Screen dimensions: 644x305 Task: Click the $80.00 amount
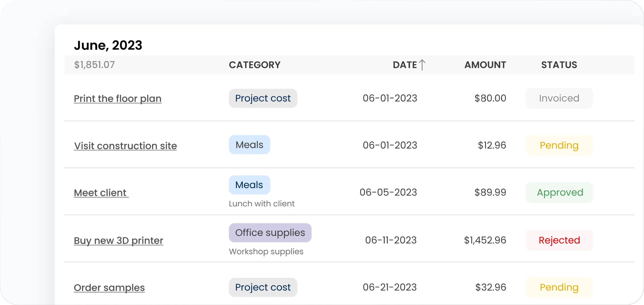coord(490,98)
